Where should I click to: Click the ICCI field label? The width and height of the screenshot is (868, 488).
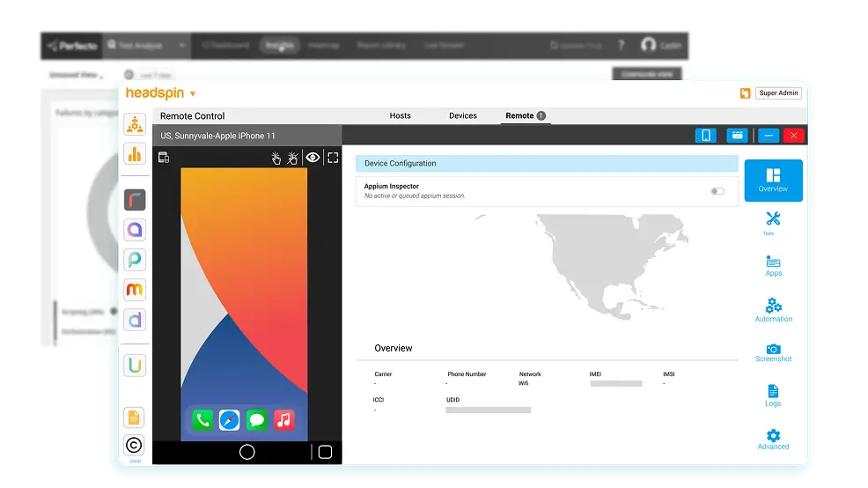click(x=379, y=399)
